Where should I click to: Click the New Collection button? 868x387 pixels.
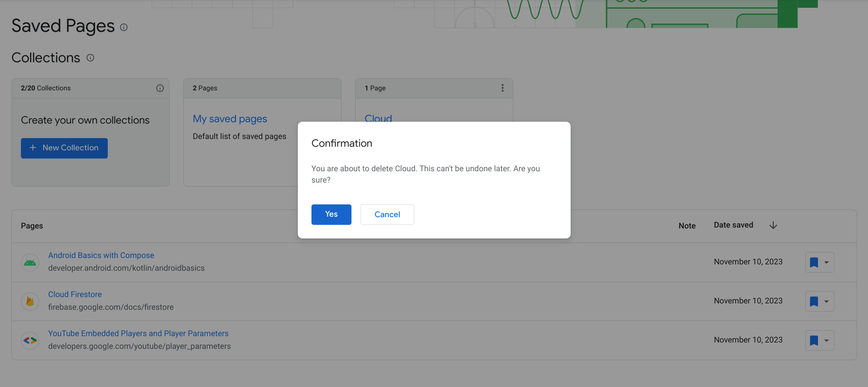tap(64, 148)
